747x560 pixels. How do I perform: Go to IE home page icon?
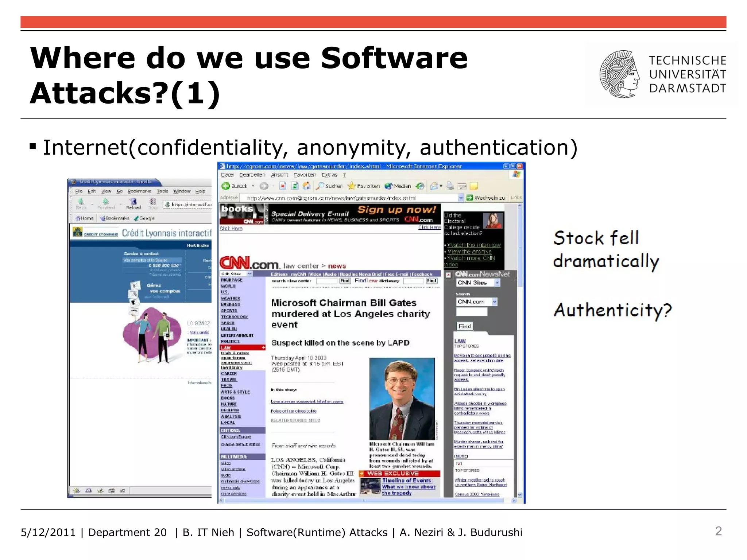point(307,186)
